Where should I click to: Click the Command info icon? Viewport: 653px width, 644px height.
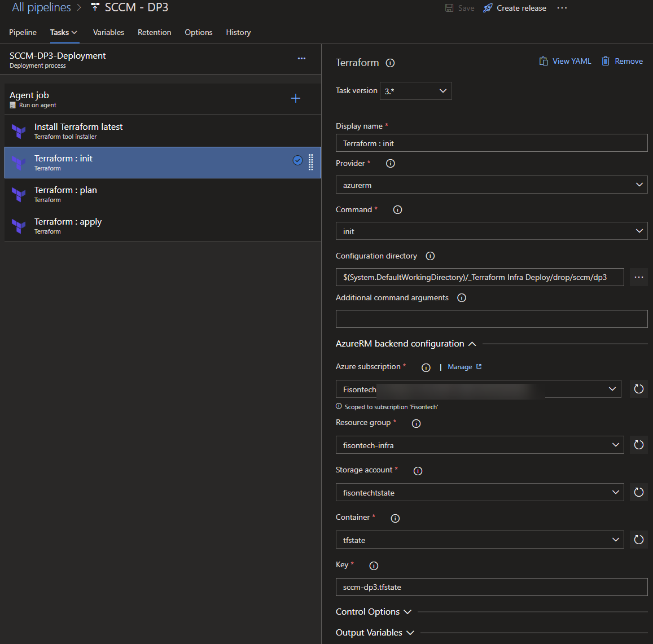(x=398, y=209)
